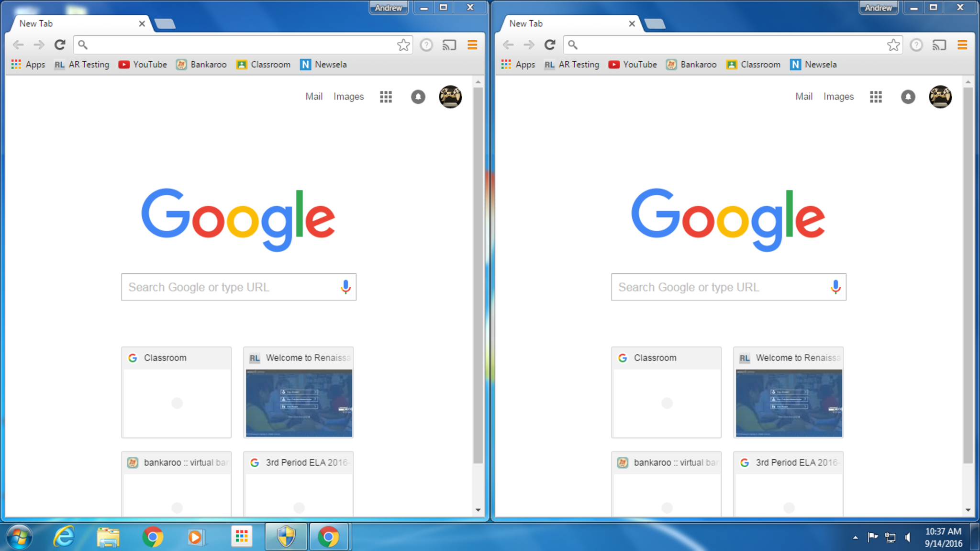Show hidden system tray icons
This screenshot has height=551, width=980.
(855, 538)
